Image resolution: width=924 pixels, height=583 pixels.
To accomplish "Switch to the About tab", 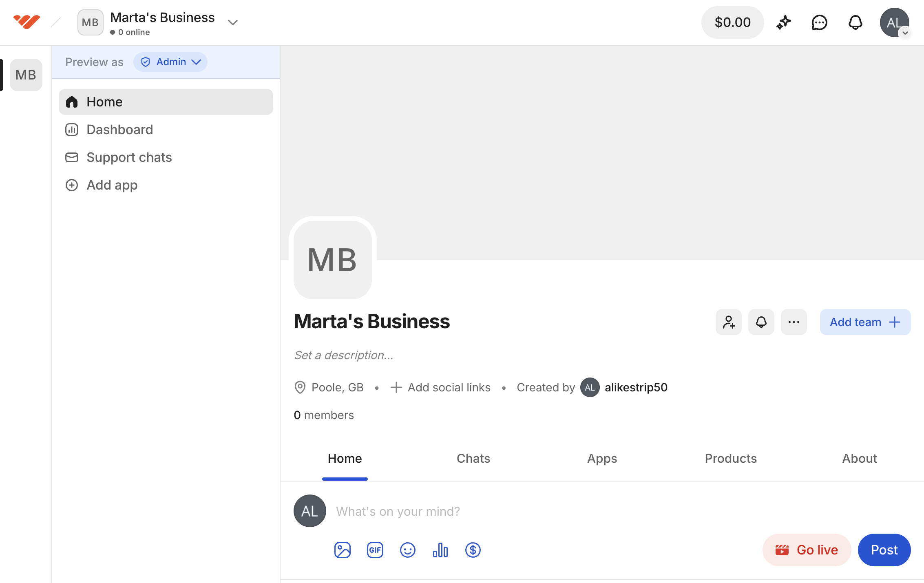I will click(x=860, y=459).
